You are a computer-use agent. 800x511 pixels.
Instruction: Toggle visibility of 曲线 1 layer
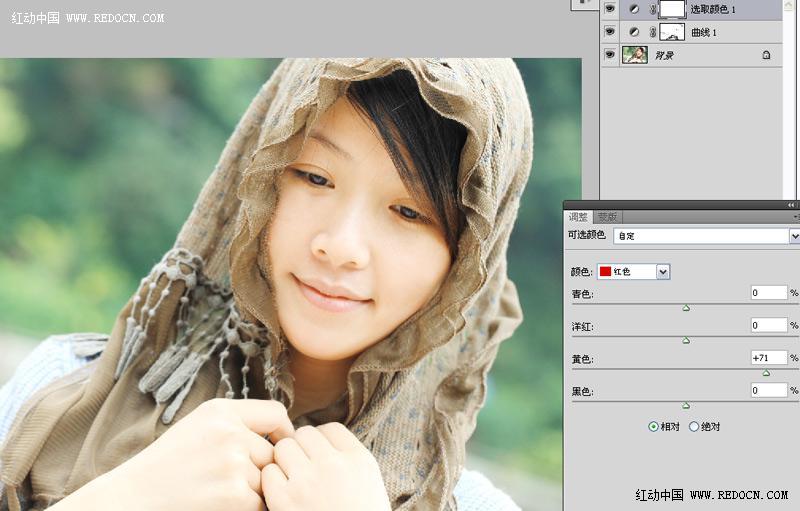coord(610,32)
